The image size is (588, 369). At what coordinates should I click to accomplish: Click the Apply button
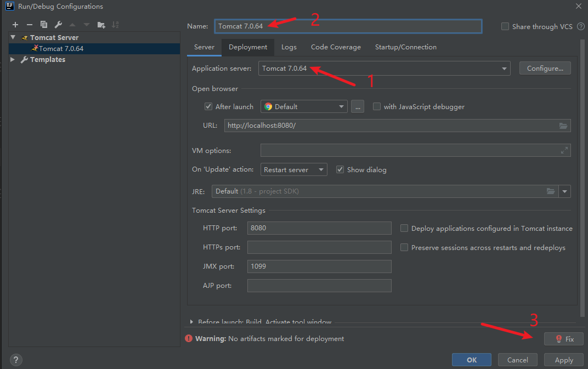[x=564, y=360]
